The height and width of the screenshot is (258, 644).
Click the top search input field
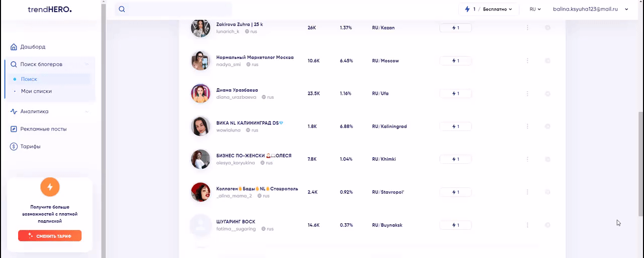click(174, 9)
